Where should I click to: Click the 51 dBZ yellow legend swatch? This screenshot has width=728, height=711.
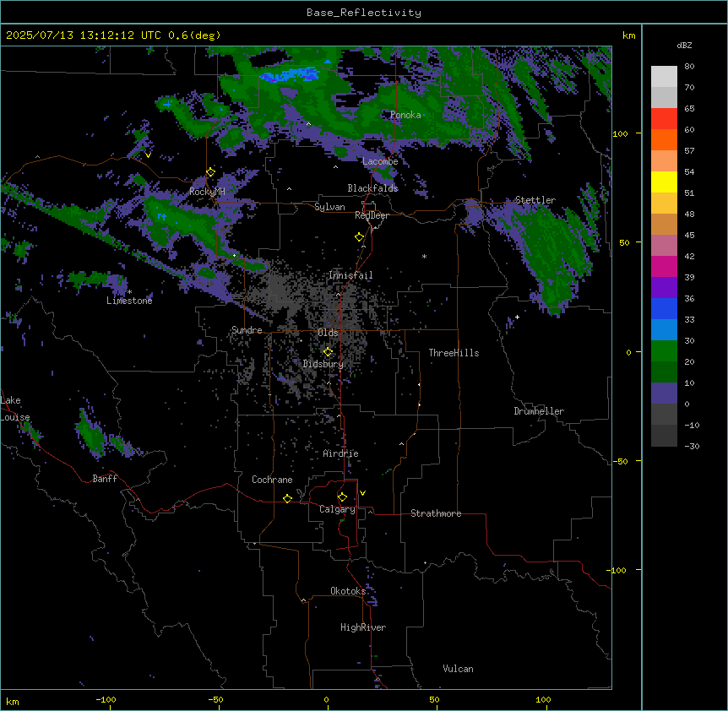pos(664,182)
